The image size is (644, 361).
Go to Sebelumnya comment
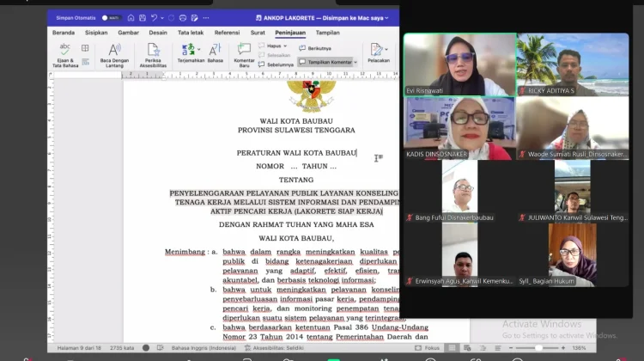click(276, 64)
